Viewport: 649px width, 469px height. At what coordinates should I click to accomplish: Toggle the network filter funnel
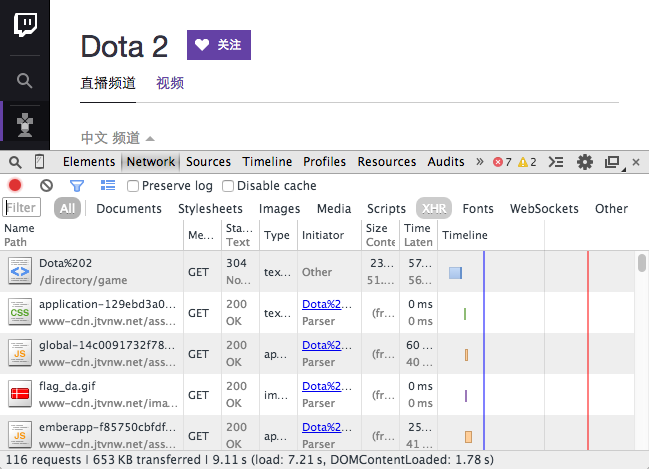77,186
